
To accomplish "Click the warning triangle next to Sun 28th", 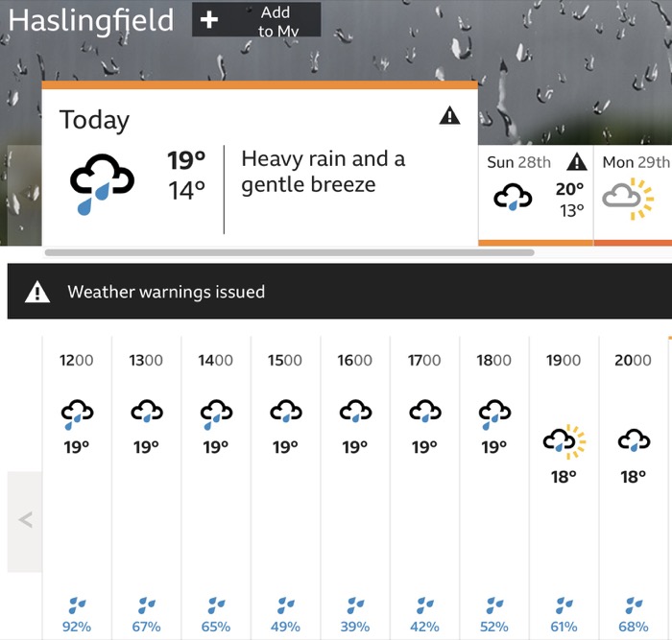I will pos(577,162).
